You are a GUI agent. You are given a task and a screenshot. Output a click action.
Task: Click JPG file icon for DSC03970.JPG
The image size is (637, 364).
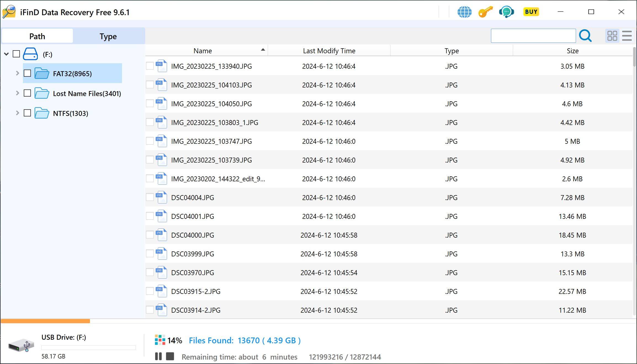[x=161, y=272]
